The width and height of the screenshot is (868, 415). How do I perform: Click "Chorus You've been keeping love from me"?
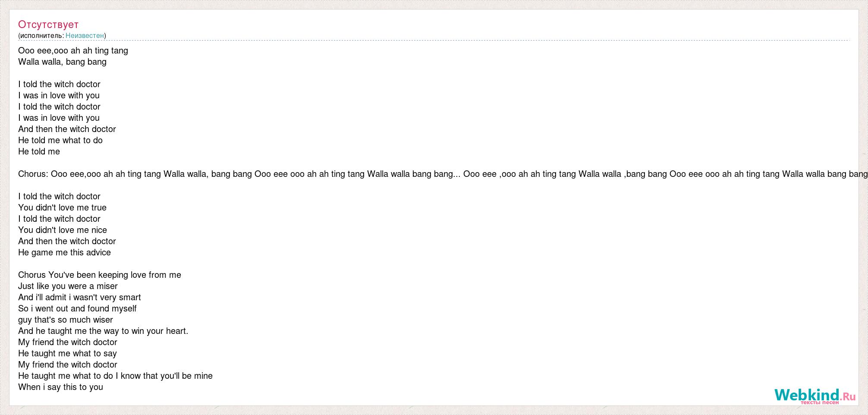tap(100, 275)
